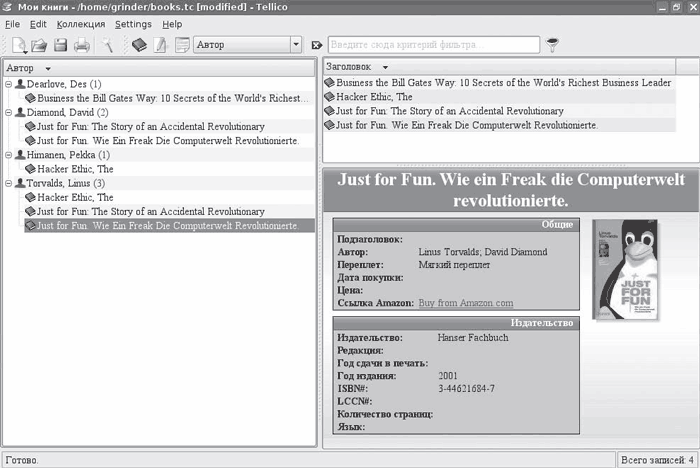The image size is (700, 468).
Task: Collapse the Diamond, David group
Action: [x=8, y=113]
